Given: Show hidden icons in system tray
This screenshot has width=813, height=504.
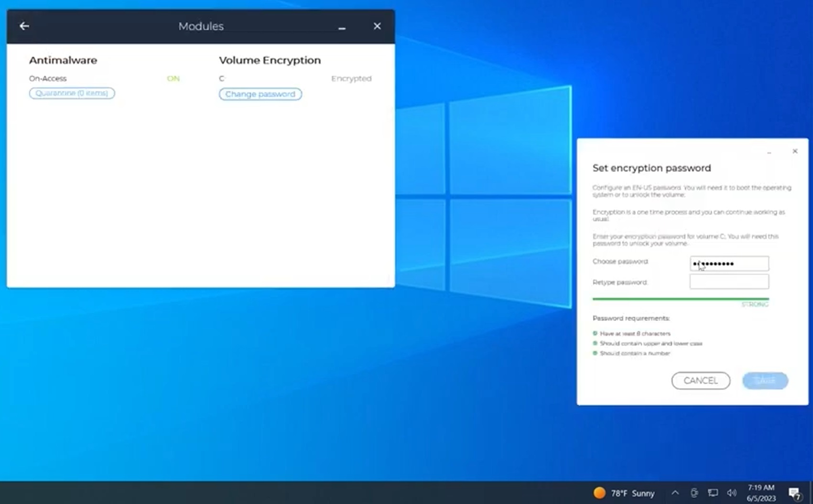Looking at the screenshot, I should click(675, 493).
